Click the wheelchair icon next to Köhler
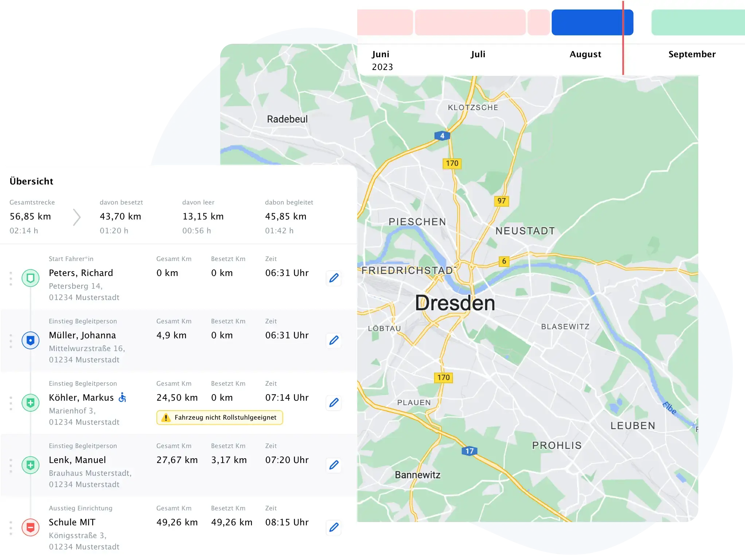Viewport: 745px width, 560px height. [122, 397]
